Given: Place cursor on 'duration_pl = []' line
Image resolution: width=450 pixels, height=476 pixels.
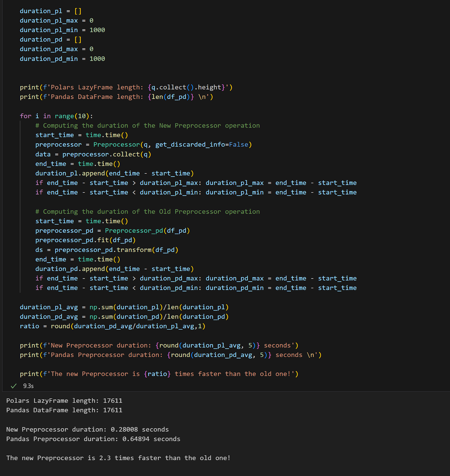Looking at the screenshot, I should [x=50, y=11].
